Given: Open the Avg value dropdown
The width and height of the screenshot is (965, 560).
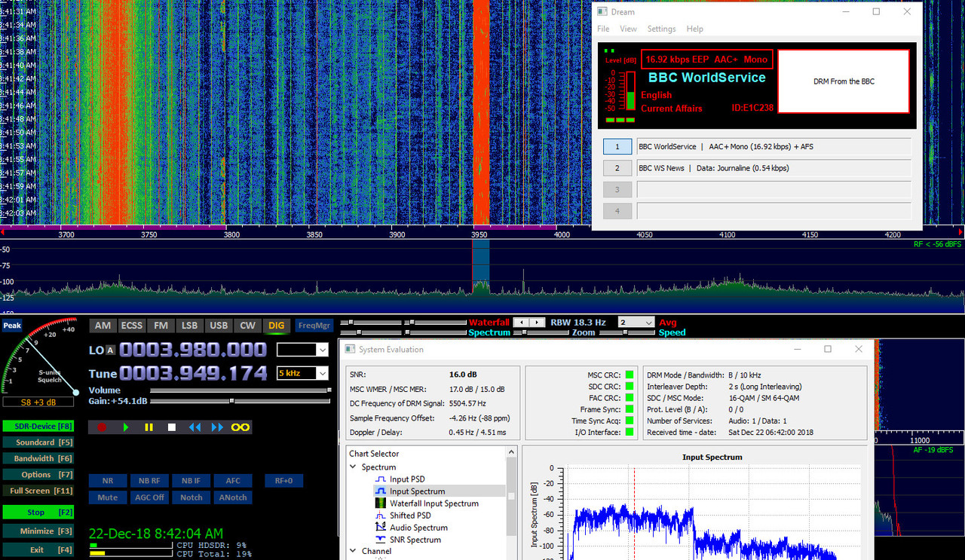Looking at the screenshot, I should 636,322.
